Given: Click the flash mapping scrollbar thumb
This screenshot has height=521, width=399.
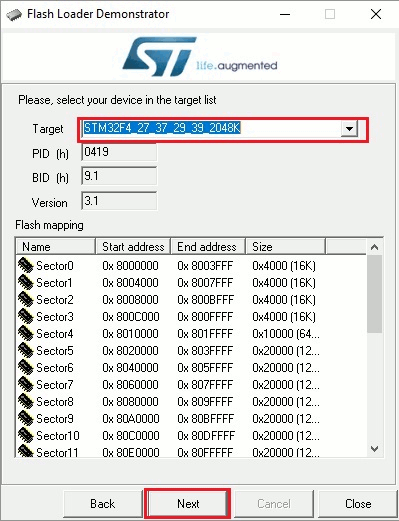Looking at the screenshot, I should tap(375, 294).
